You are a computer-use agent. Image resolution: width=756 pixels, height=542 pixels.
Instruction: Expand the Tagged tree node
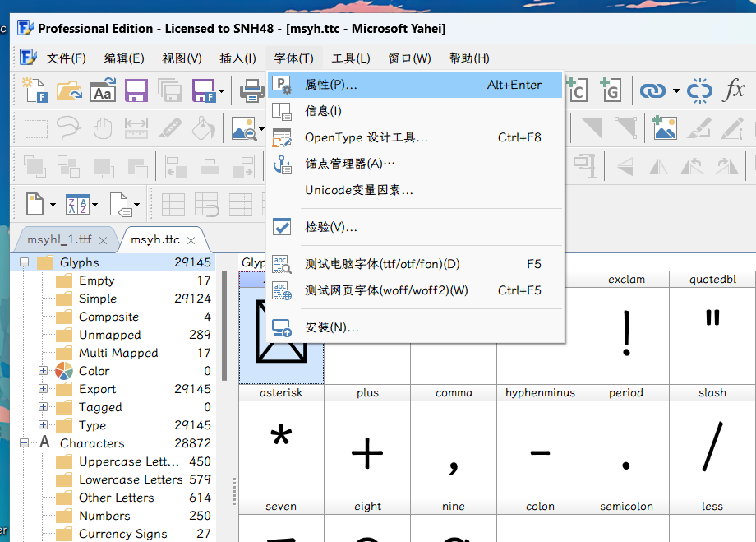43,407
